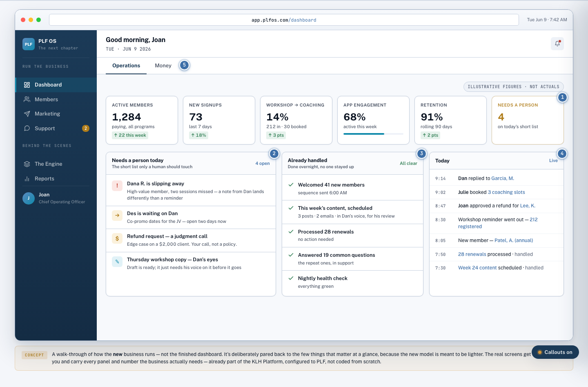Click the Support chat bubble icon
Image resolution: width=588 pixels, height=387 pixels.
tap(27, 128)
